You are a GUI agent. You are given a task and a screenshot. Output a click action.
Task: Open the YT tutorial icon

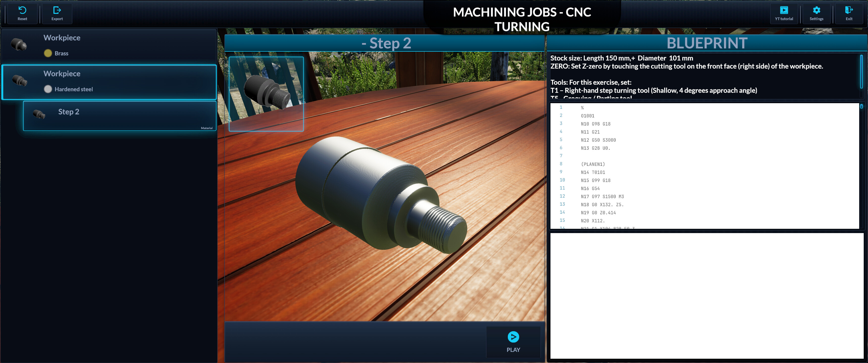[784, 10]
